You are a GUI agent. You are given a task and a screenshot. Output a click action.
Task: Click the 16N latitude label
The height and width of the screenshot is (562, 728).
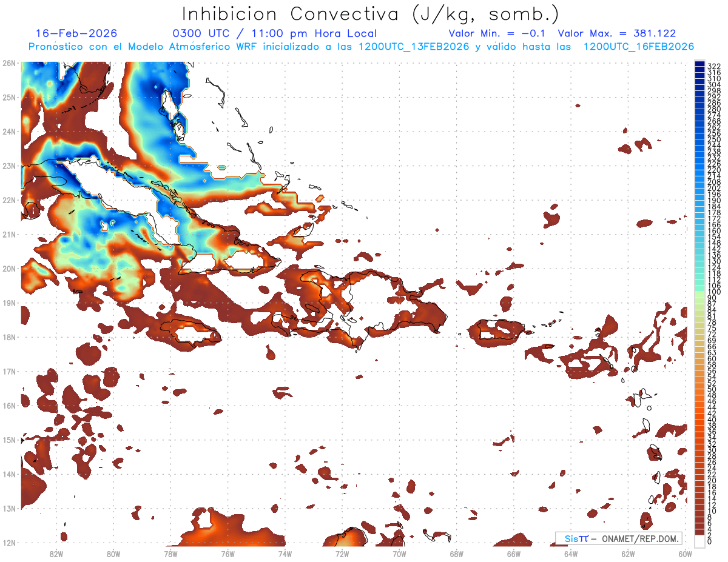(x=8, y=406)
